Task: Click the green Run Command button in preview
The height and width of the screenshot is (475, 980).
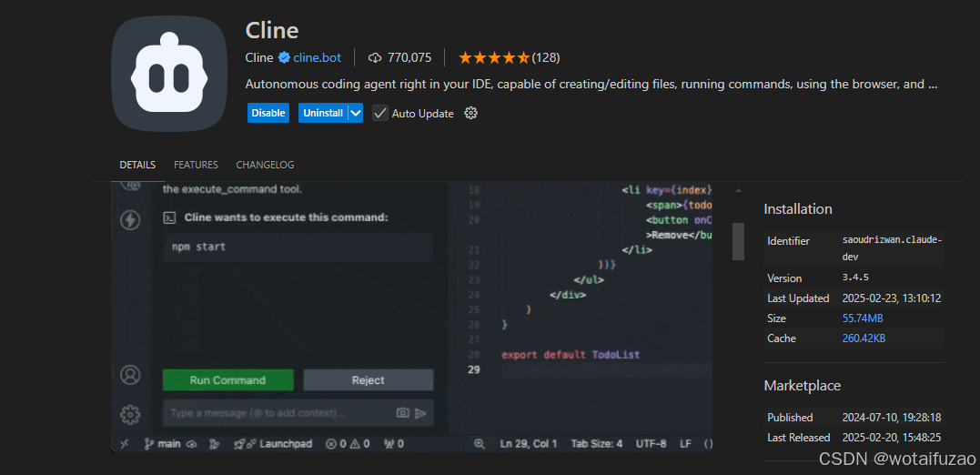Action: 228,380
